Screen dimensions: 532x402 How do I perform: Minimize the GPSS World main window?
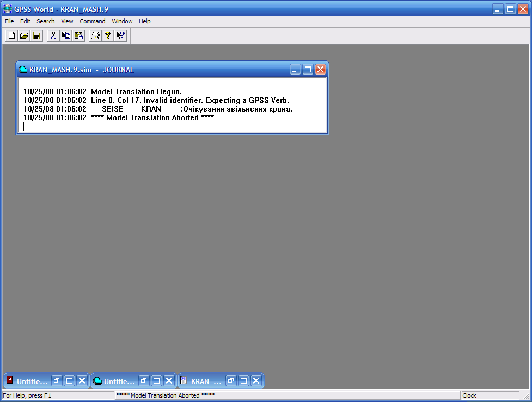tap(497, 9)
